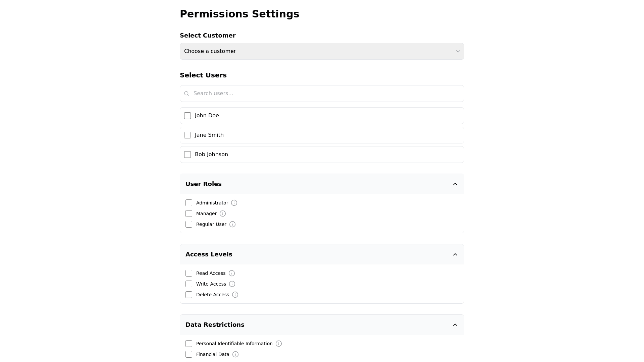
Task: Enable the Administrator role checkbox
Action: point(189,203)
